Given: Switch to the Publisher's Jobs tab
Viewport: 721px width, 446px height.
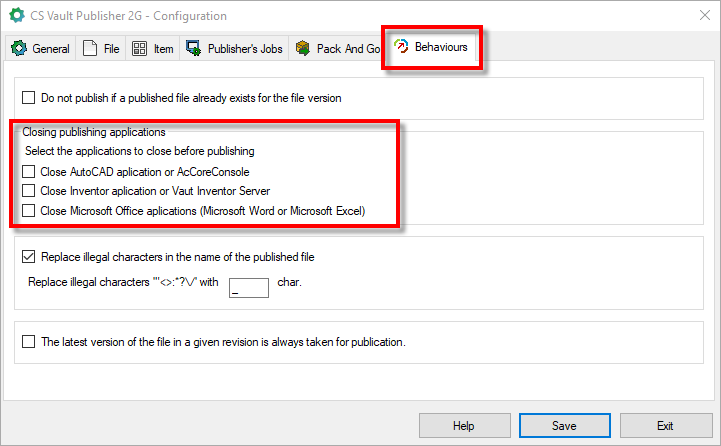Looking at the screenshot, I should [244, 49].
